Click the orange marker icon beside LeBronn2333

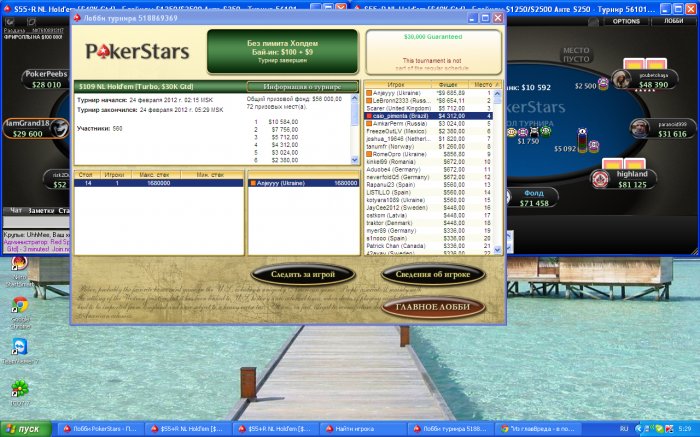pyautogui.click(x=369, y=101)
